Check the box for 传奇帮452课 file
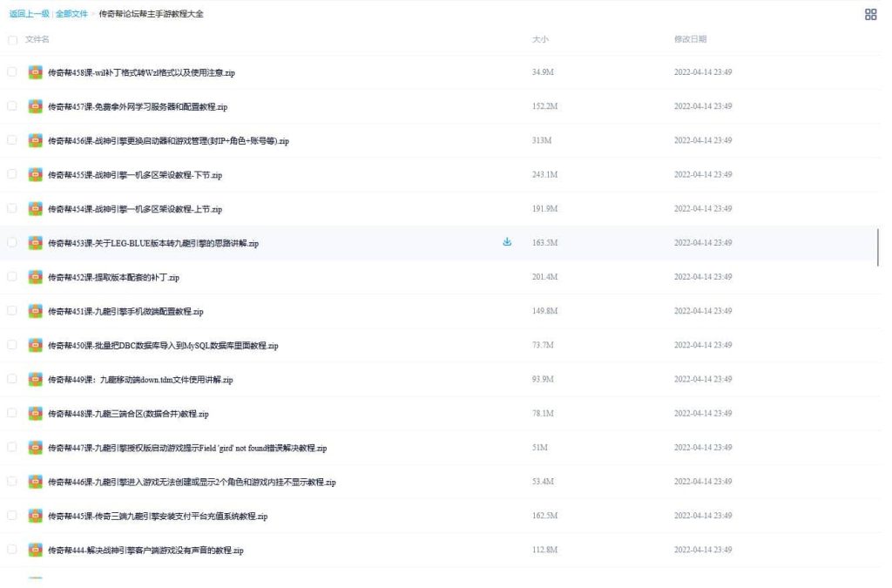This screenshot has width=892, height=588. tap(12, 276)
